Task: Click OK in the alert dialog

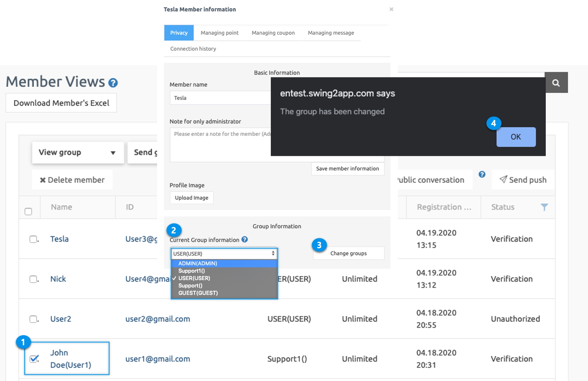Action: tap(516, 137)
